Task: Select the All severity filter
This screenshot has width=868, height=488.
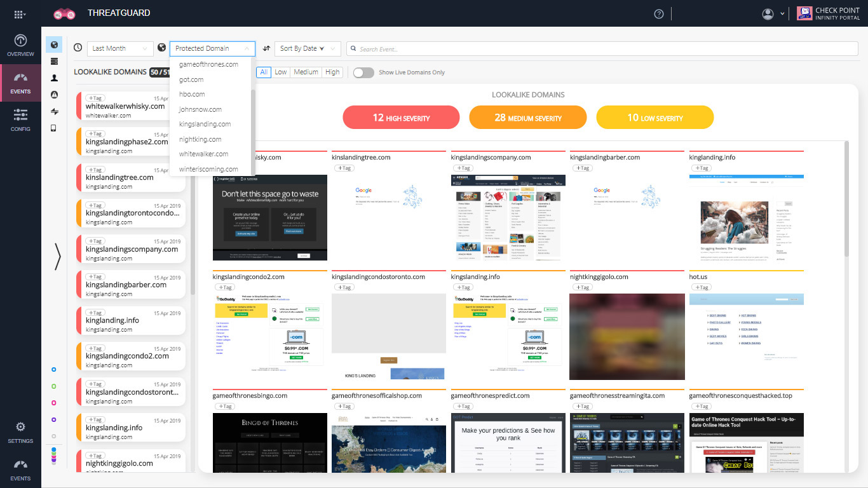Action: point(264,72)
